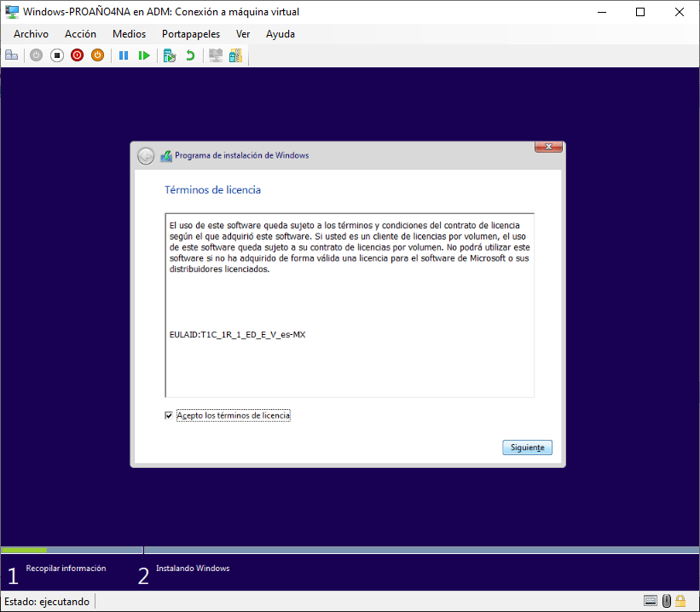
Task: Open the Archivo menu
Action: click(x=31, y=34)
